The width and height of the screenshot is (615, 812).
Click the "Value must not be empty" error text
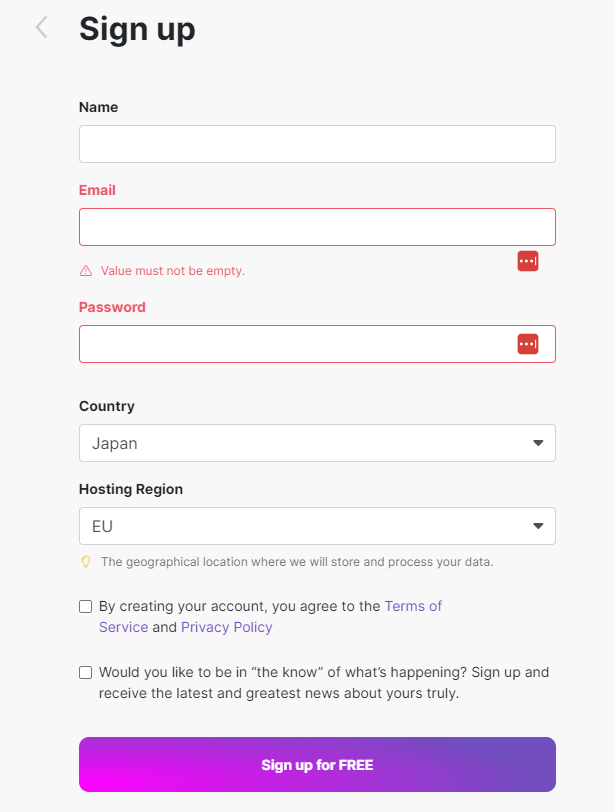pyautogui.click(x=172, y=271)
